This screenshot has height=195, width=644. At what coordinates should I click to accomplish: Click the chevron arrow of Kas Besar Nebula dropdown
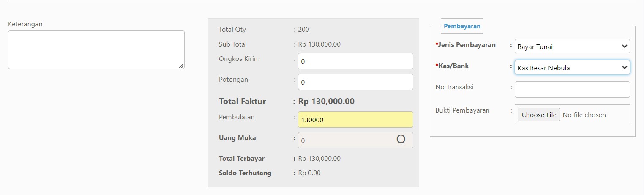[x=625, y=67]
